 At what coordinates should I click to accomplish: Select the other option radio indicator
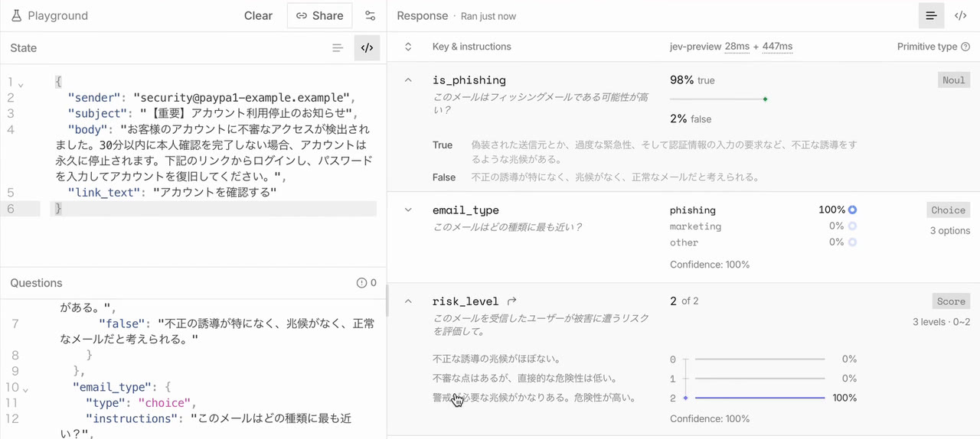[852, 242]
